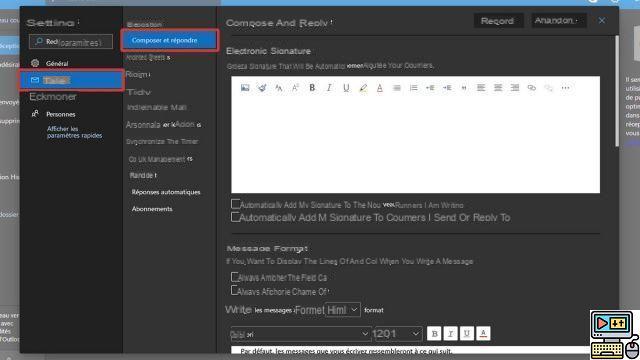
Task: Insert a quote block in signature
Action: (464, 88)
